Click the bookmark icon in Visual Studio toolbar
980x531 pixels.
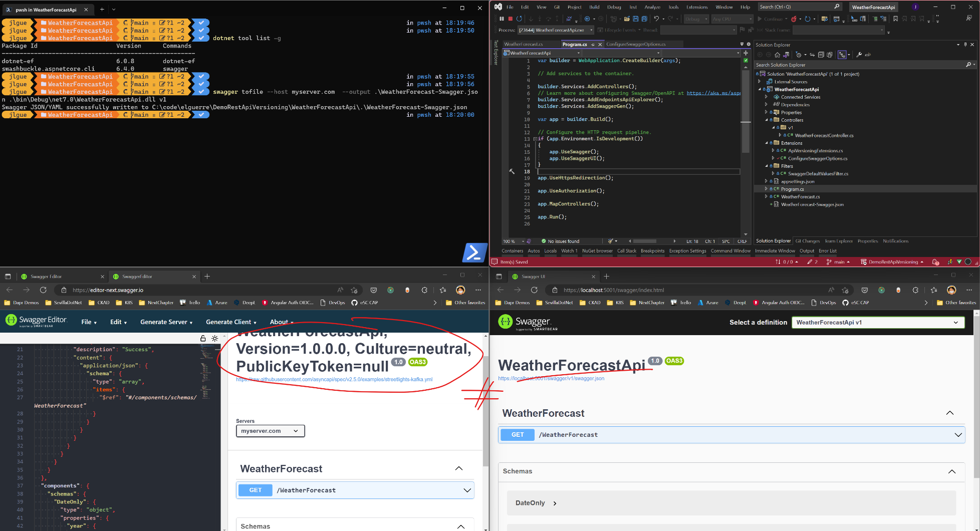pos(895,19)
